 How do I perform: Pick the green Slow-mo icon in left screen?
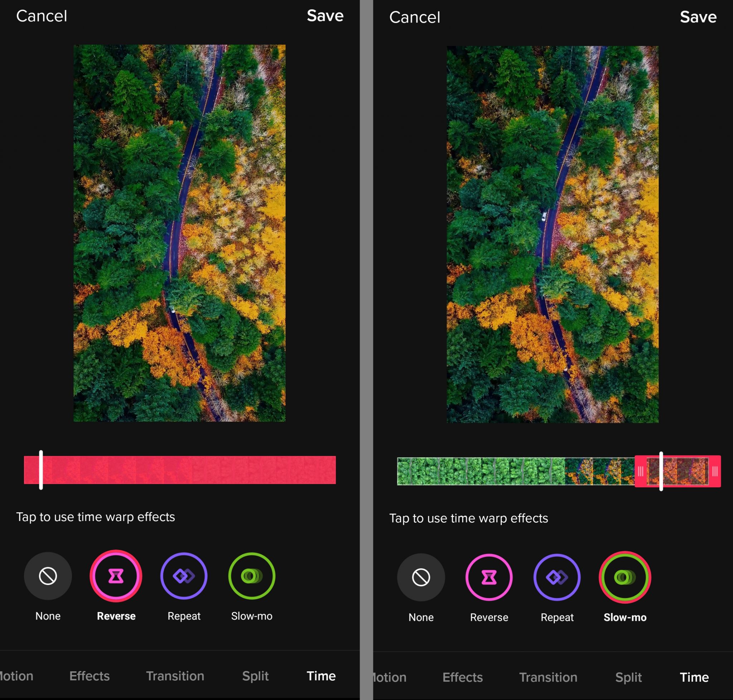252,576
